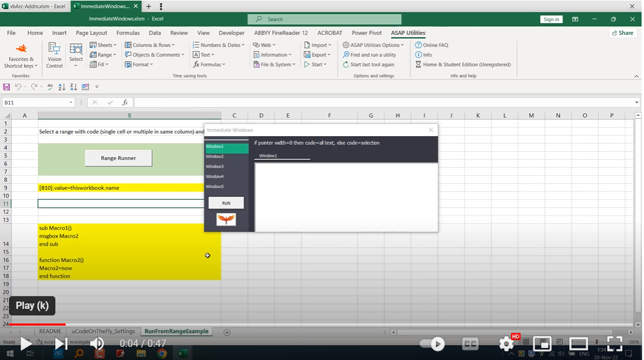This screenshot has height=360, width=644.
Task: Open the ASAP Formulas menu
Action: [x=209, y=64]
